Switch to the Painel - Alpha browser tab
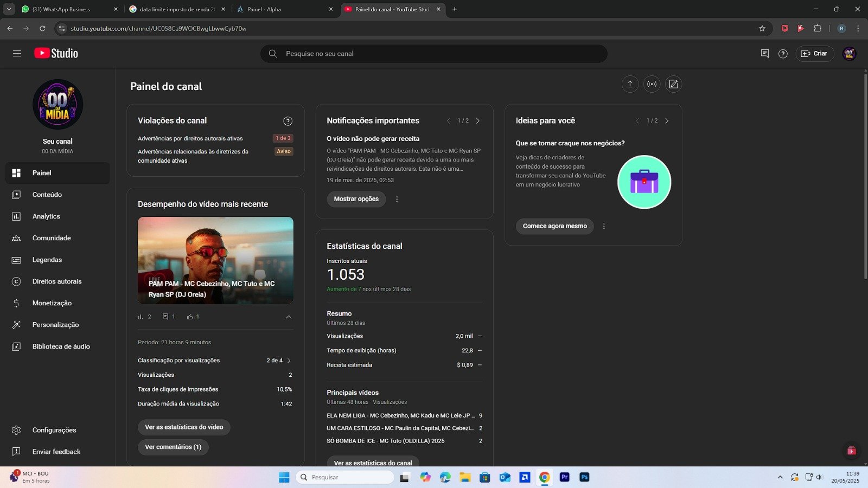This screenshot has height=488, width=868. [x=285, y=9]
